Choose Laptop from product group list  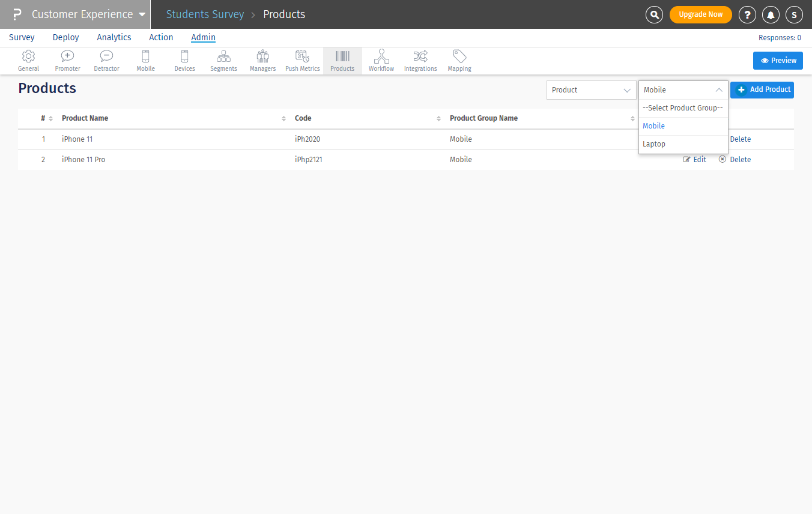[x=654, y=144]
